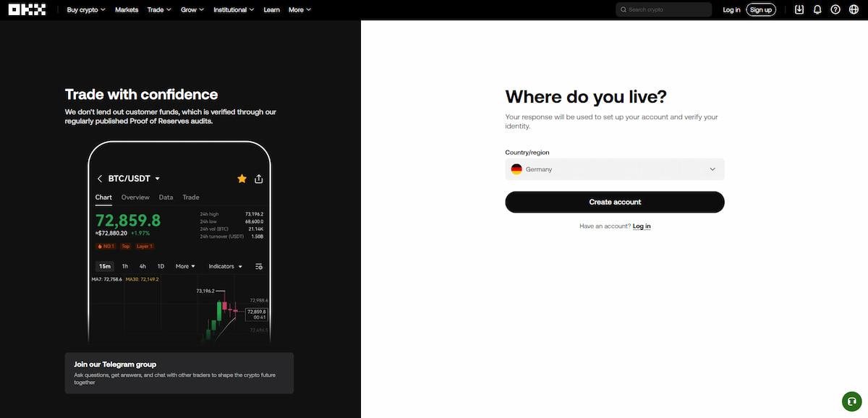Image resolution: width=868 pixels, height=418 pixels.
Task: Open the language globe icon
Action: click(854, 9)
